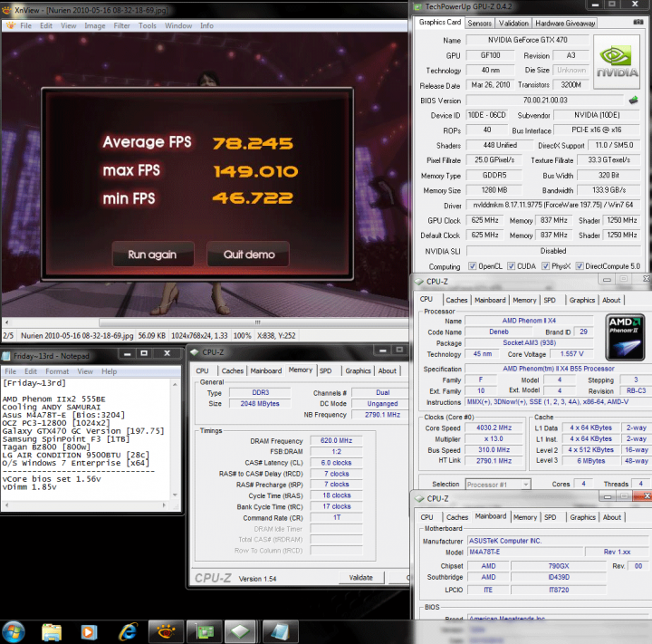Screen dimensions: 652x644
Task: Open Windows Start orb on taskbar
Action: click(x=14, y=631)
